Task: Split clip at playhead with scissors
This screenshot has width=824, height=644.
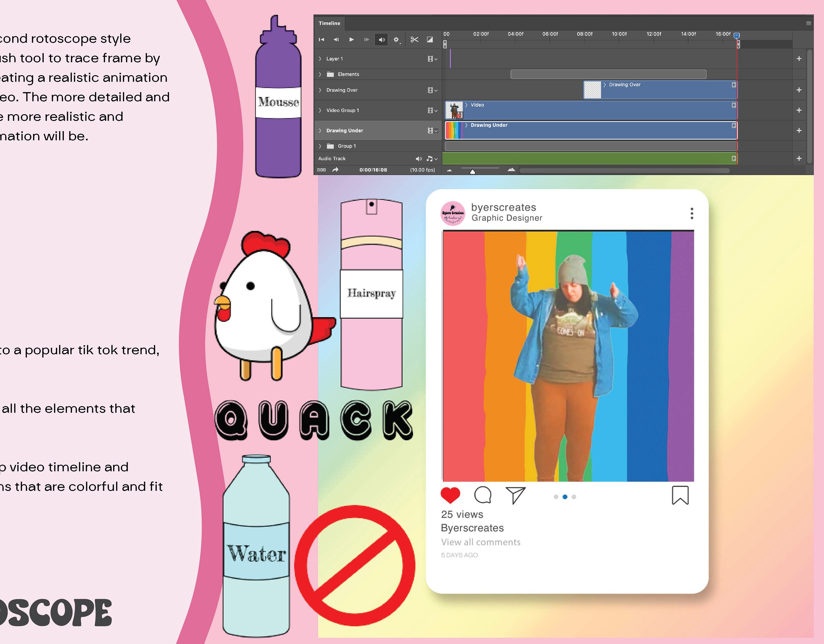Action: pyautogui.click(x=414, y=40)
